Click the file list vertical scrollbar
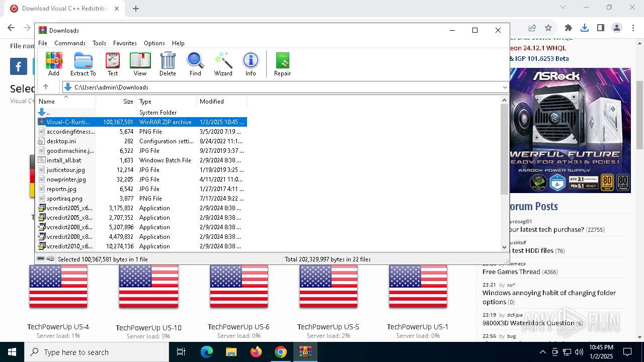Viewport: 644px width, 362px height. (505, 150)
